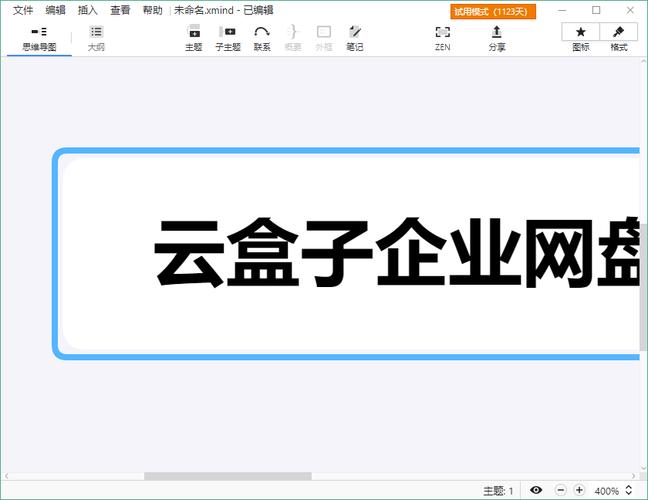The height and width of the screenshot is (500, 648).
Task: Click the horizontal scrollbar right arrow
Action: tap(634, 476)
